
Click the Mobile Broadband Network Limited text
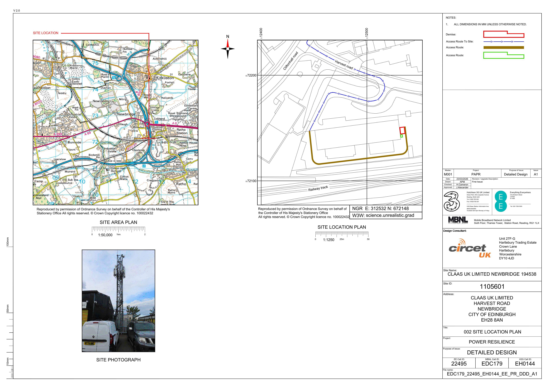point(492,220)
